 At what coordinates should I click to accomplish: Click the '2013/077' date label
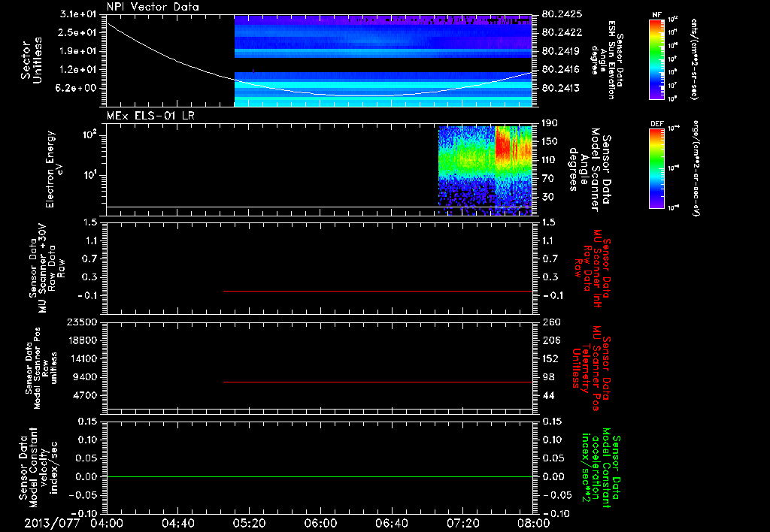click(x=52, y=523)
